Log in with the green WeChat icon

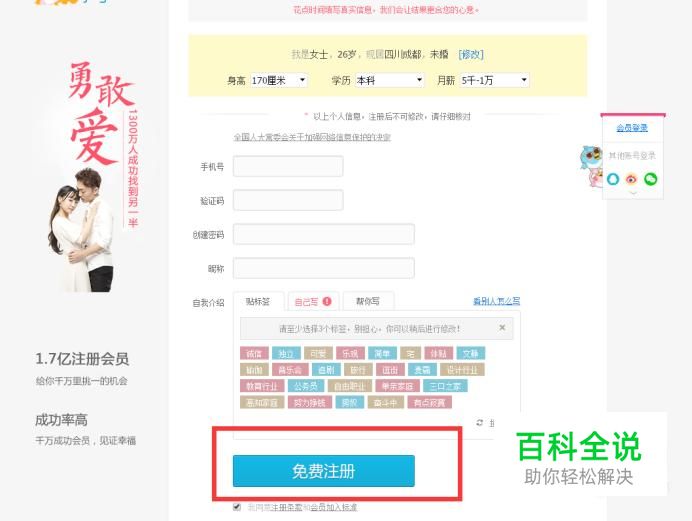(x=651, y=179)
